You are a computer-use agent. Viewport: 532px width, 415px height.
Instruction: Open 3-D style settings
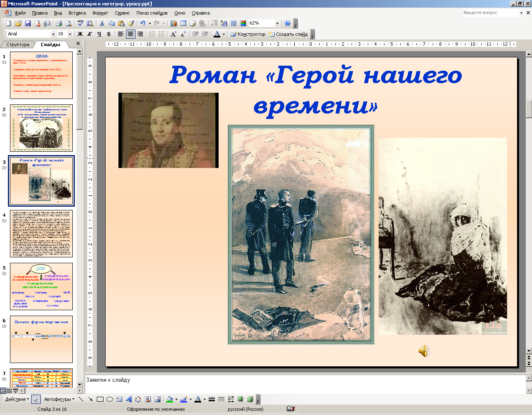coord(250,399)
